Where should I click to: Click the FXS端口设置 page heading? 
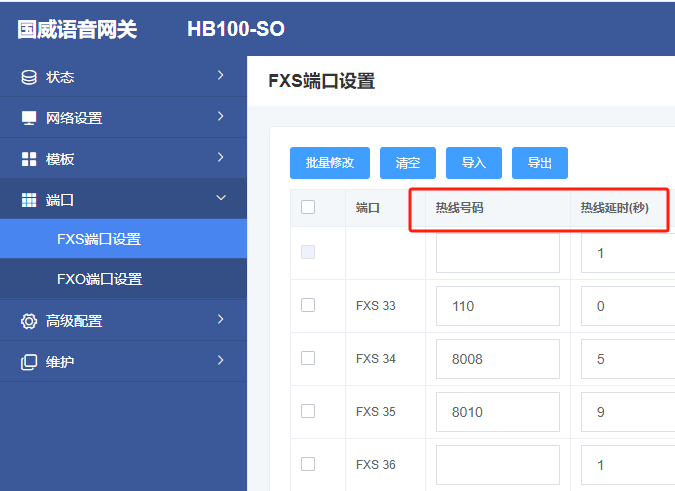click(322, 81)
